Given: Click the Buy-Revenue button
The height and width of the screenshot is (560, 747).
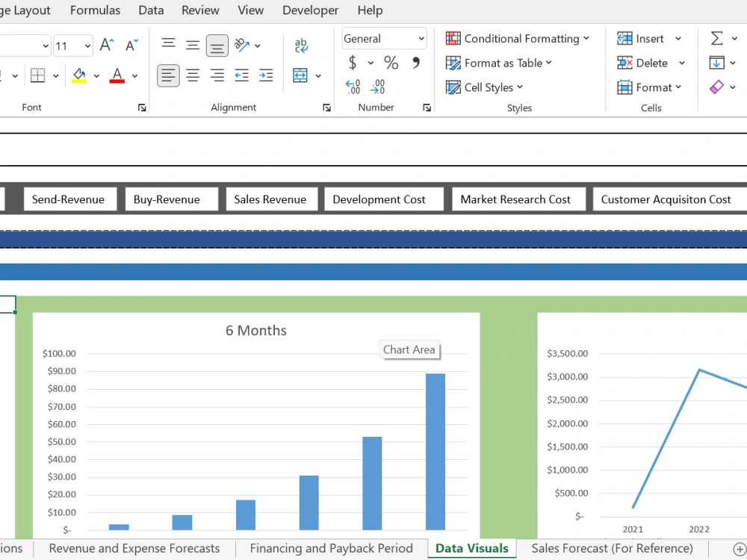Looking at the screenshot, I should click(x=172, y=199).
